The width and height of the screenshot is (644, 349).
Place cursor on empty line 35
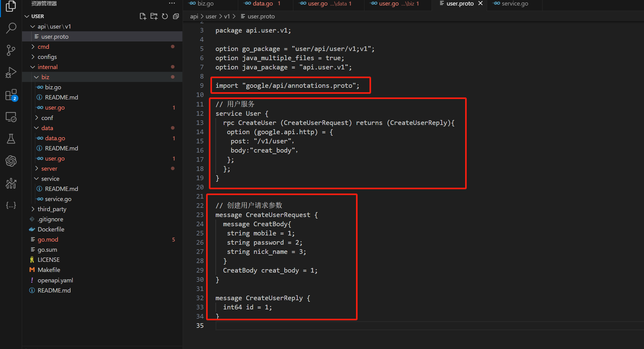click(x=429, y=326)
